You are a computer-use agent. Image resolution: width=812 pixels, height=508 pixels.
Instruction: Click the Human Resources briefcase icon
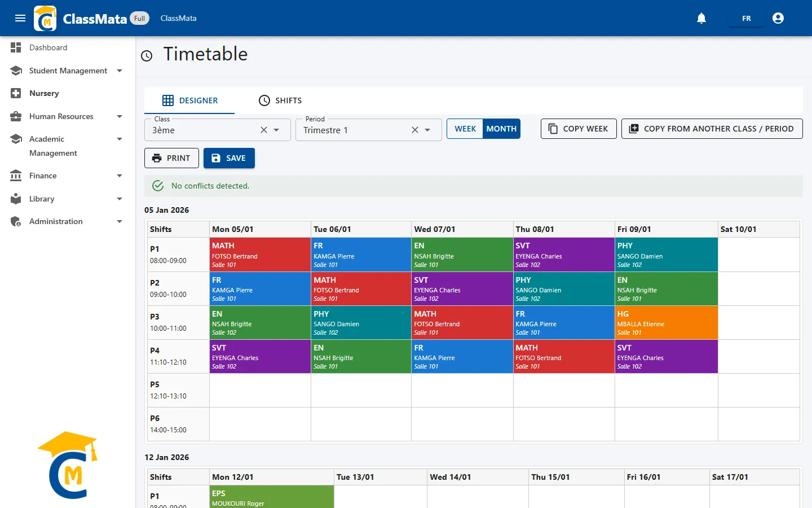tap(16, 116)
